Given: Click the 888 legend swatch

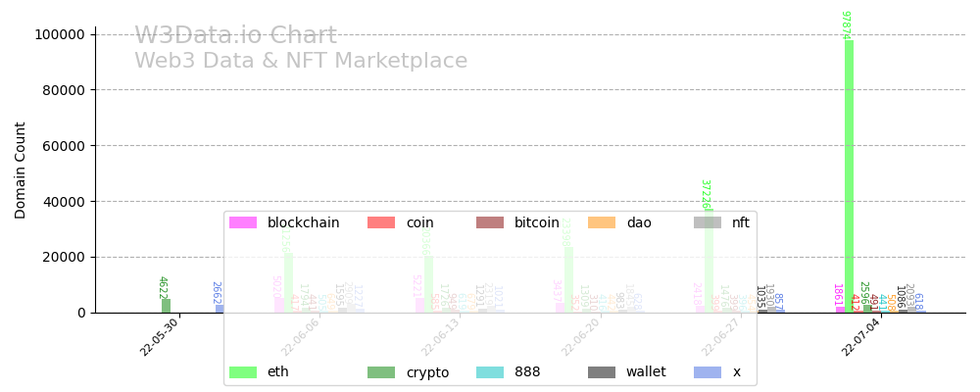Looking at the screenshot, I should click(490, 372).
